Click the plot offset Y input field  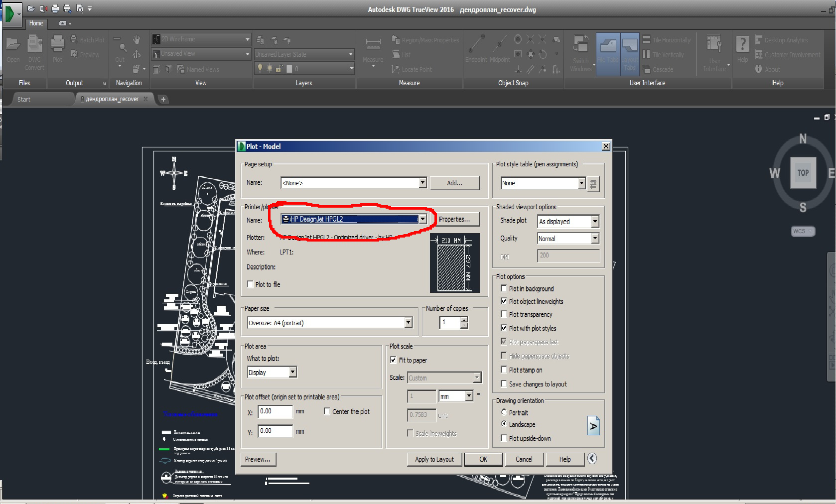pyautogui.click(x=276, y=431)
